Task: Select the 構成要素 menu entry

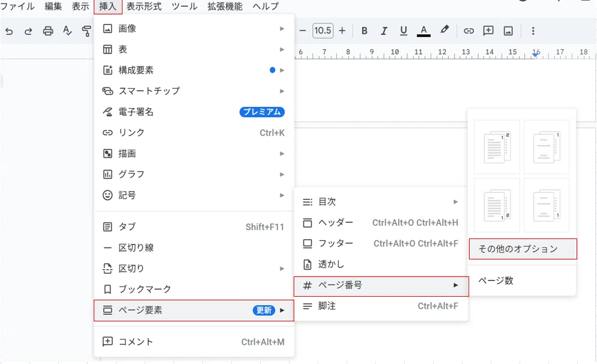Action: (x=194, y=70)
